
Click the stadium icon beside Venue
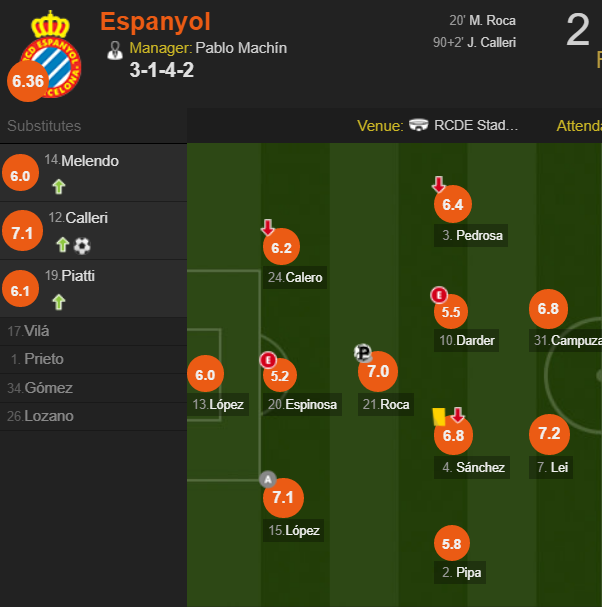[x=418, y=125]
